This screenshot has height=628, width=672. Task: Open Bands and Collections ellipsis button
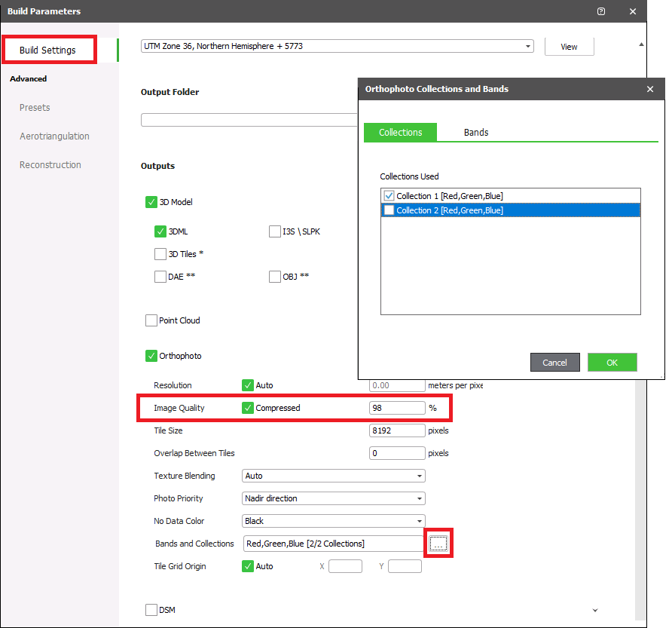click(438, 544)
